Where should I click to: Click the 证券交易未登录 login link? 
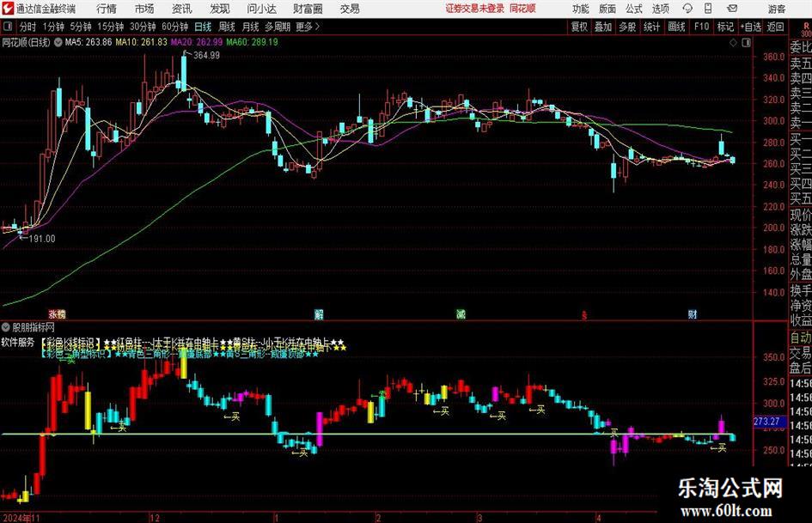[475, 9]
